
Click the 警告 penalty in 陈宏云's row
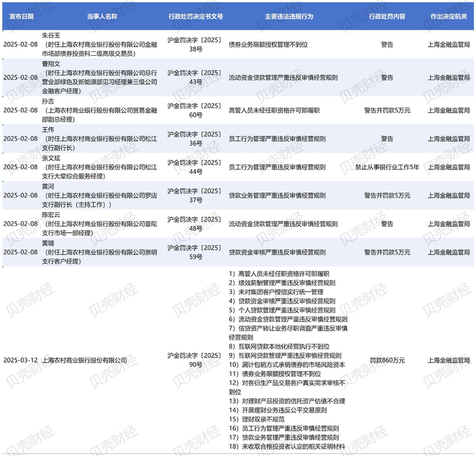click(x=387, y=224)
